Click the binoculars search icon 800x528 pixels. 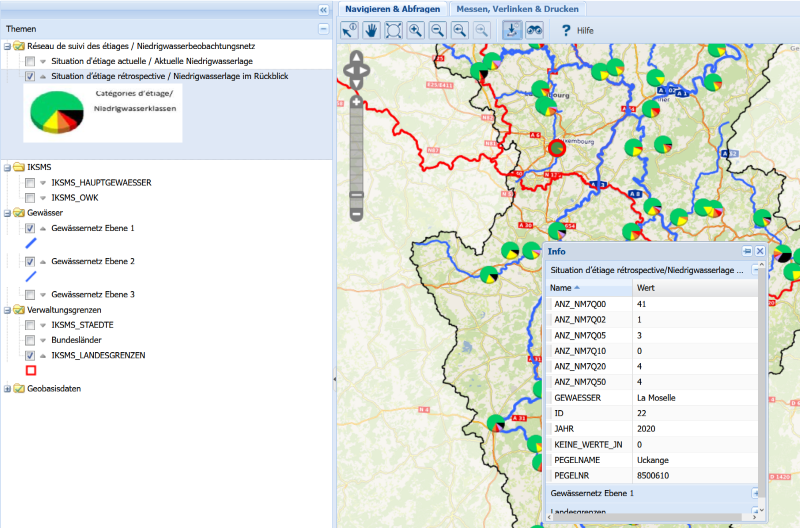(534, 30)
